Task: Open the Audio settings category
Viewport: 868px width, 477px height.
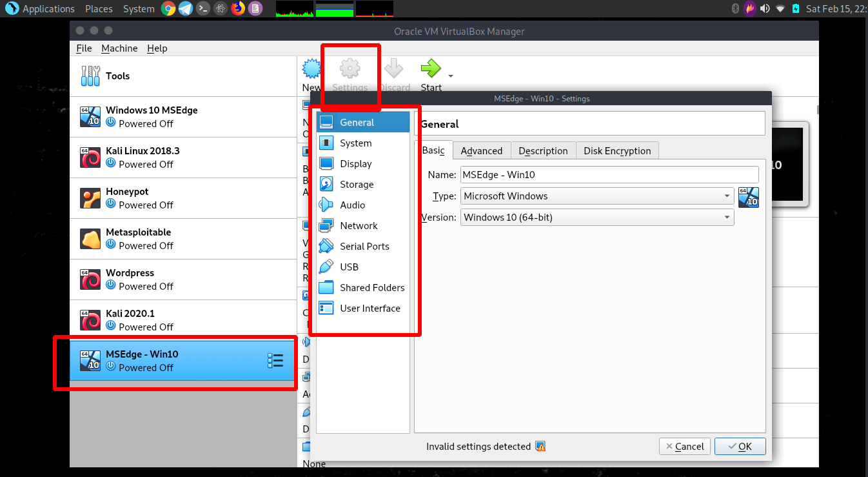Action: coord(363,205)
